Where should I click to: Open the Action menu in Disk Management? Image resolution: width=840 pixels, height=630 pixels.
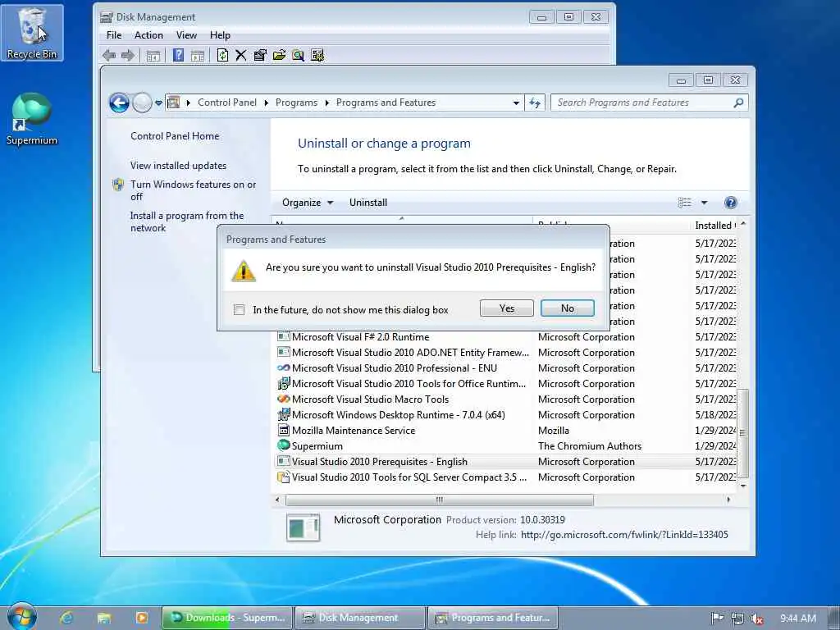[x=148, y=35]
